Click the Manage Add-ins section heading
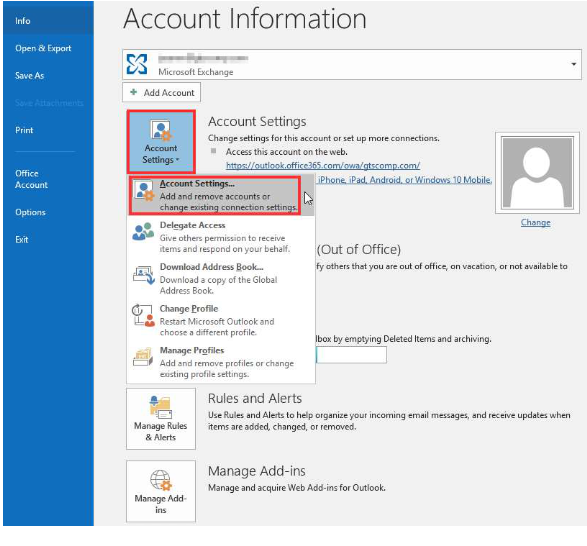 257,471
